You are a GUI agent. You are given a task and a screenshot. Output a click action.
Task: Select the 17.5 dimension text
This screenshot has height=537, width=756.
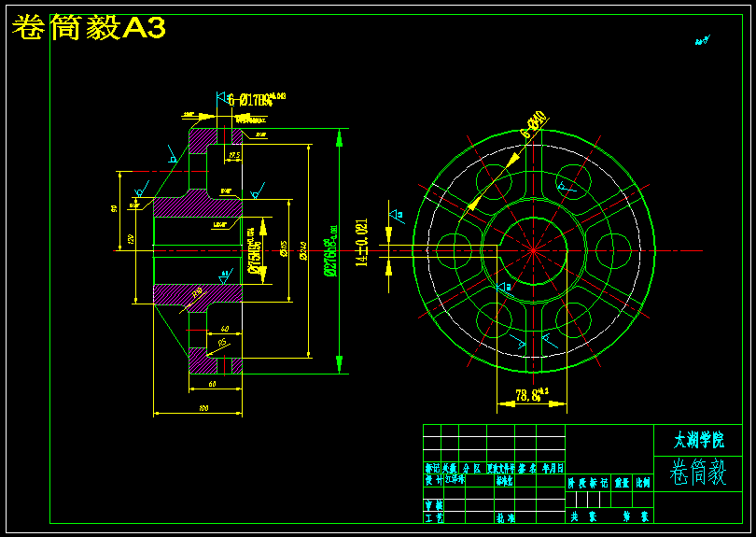[234, 156]
